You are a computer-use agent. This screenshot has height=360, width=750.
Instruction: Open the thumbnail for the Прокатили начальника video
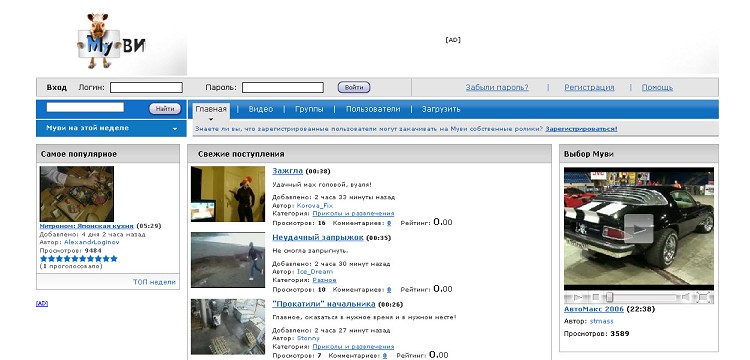228,327
